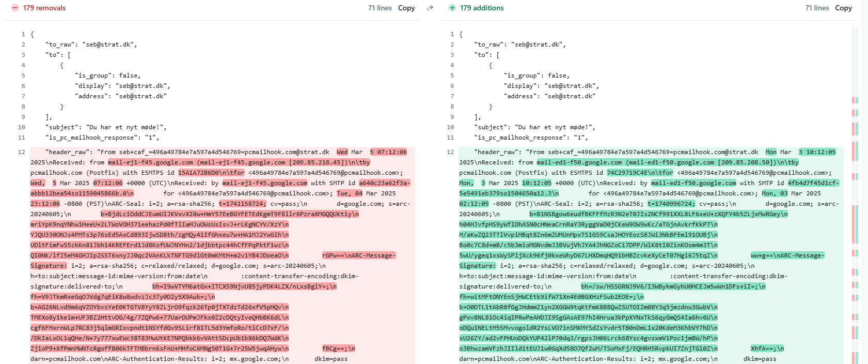Click the line starting 'bh=/sw/HSSGRNJ9V6' in the additions pane
The image size is (868, 364).
tap(673, 286)
